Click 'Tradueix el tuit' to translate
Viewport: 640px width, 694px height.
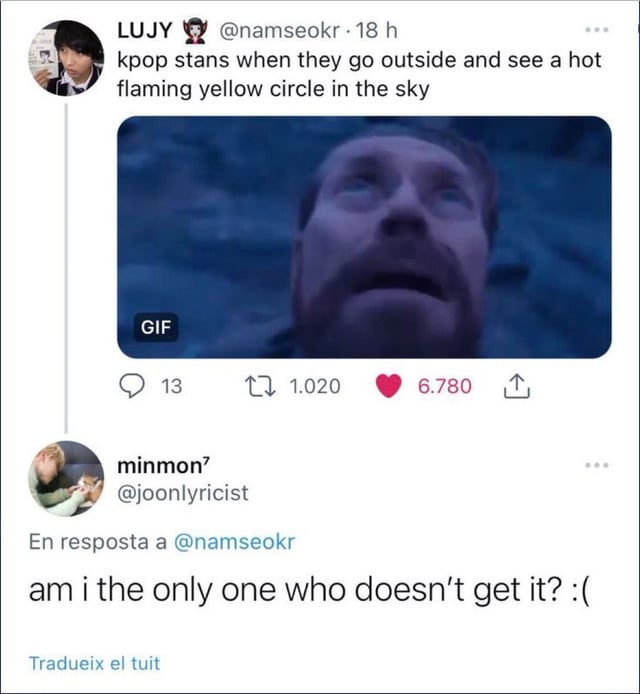point(95,662)
